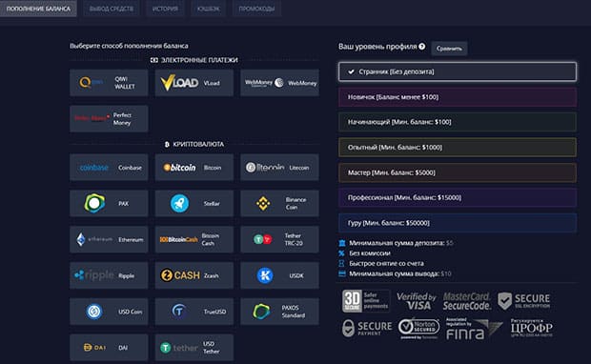Viewport: 591px width, 364px height.
Task: Select USD Tether deposit tile
Action: [x=194, y=348]
